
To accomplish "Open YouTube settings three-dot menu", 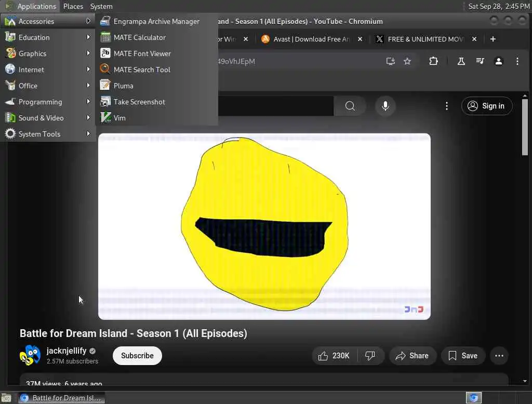I will [446, 106].
